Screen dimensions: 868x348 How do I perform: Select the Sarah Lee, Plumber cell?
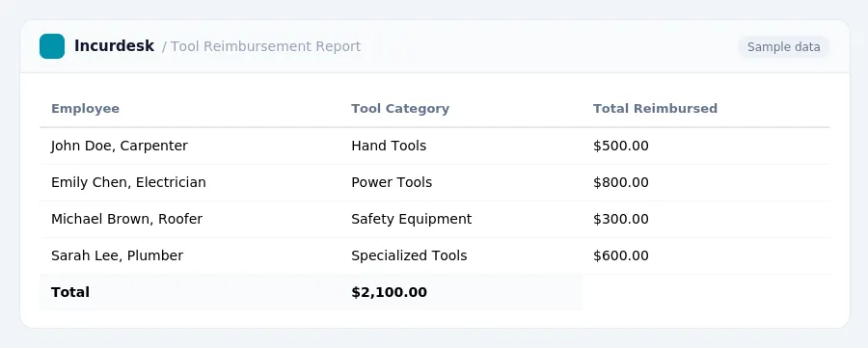point(117,255)
